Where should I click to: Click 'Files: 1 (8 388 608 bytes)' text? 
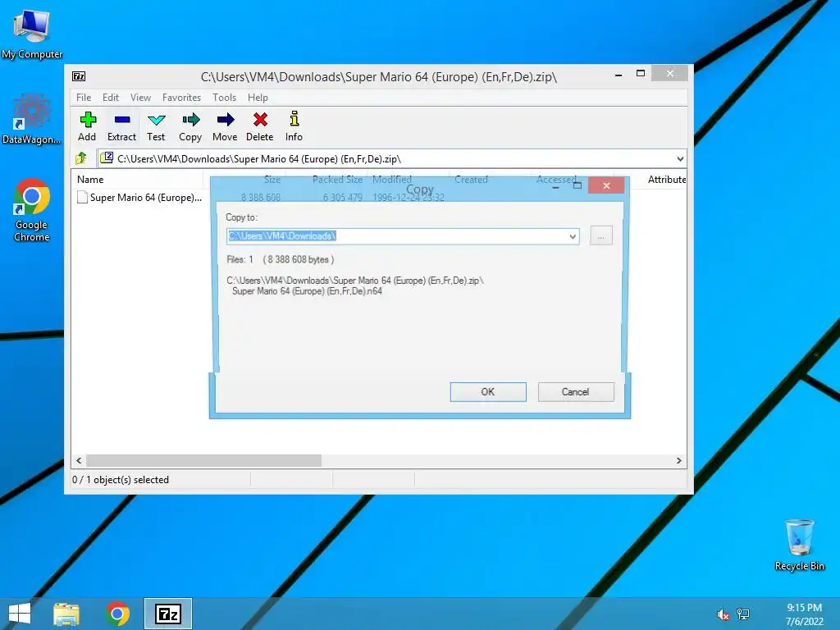coord(281,259)
